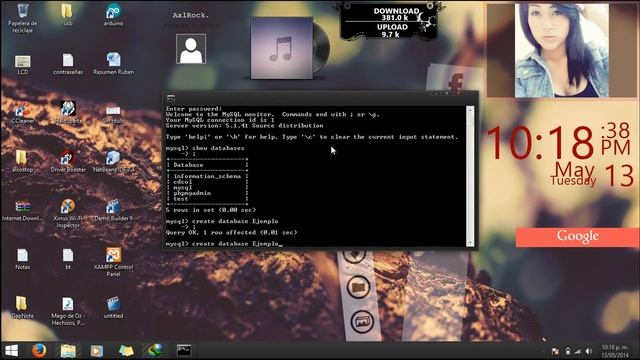Click the portrait photo widget
The width and height of the screenshot is (640, 360).
click(x=562, y=51)
